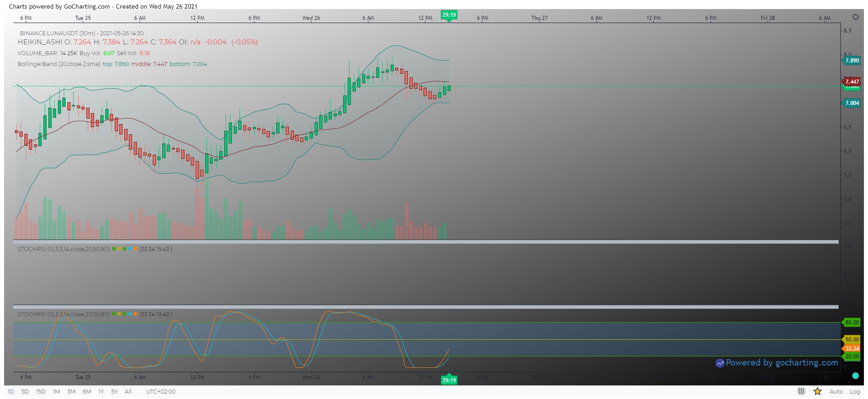This screenshot has height=399, width=868.
Task: Click the green 7.890 upper band price tag
Action: click(852, 61)
